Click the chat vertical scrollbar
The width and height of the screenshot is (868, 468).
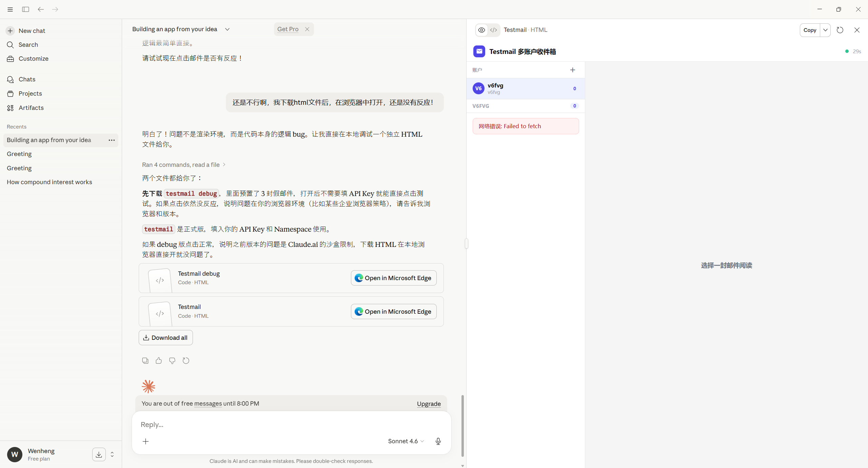(462, 426)
